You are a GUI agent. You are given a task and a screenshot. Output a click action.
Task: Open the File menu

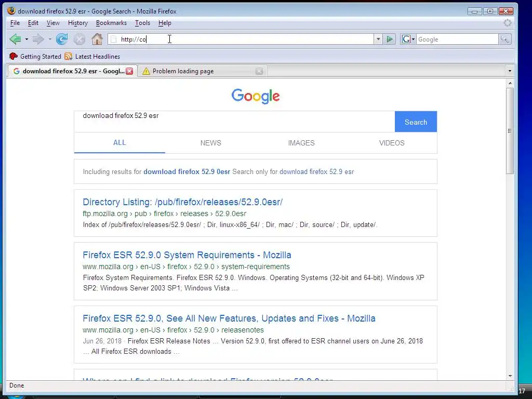coord(15,23)
